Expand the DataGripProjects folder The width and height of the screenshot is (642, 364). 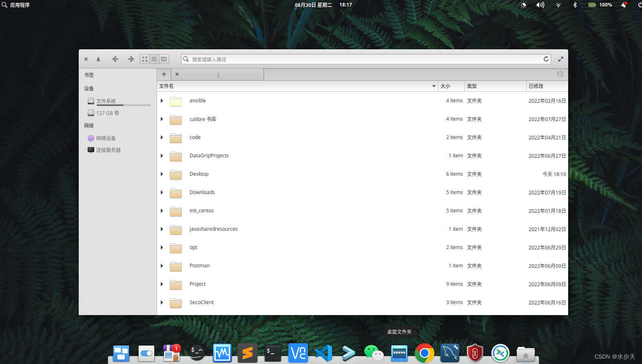(162, 156)
